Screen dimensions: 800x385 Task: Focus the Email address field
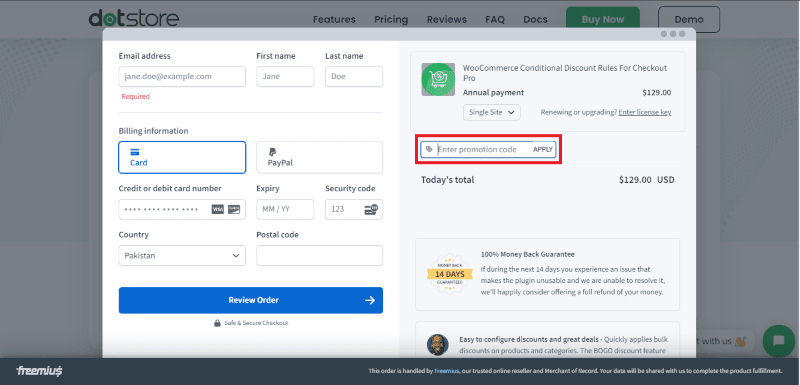(x=182, y=76)
